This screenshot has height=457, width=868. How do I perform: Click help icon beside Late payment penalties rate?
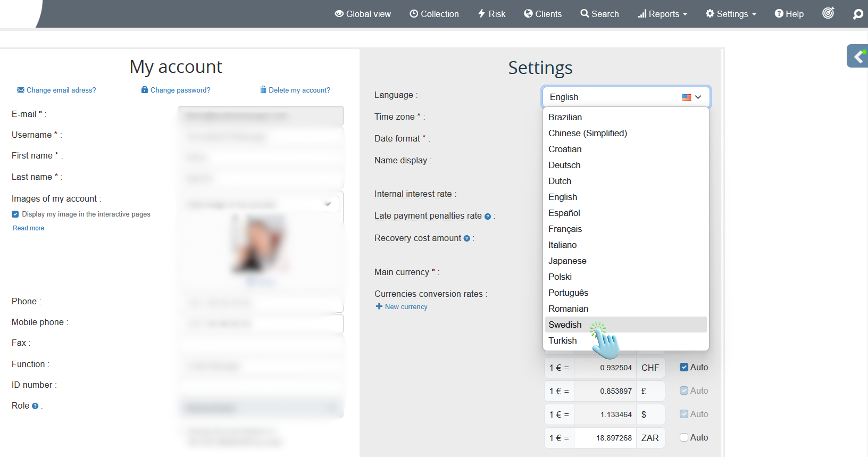click(488, 217)
